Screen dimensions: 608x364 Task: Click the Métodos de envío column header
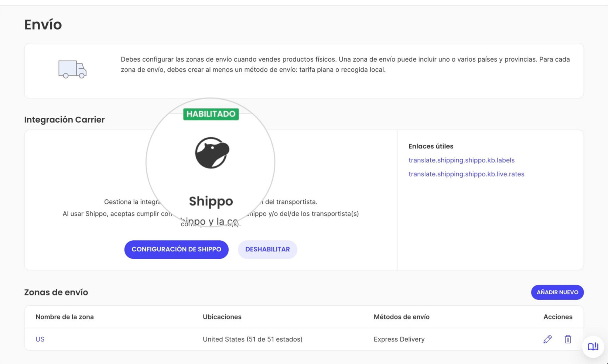[402, 317]
